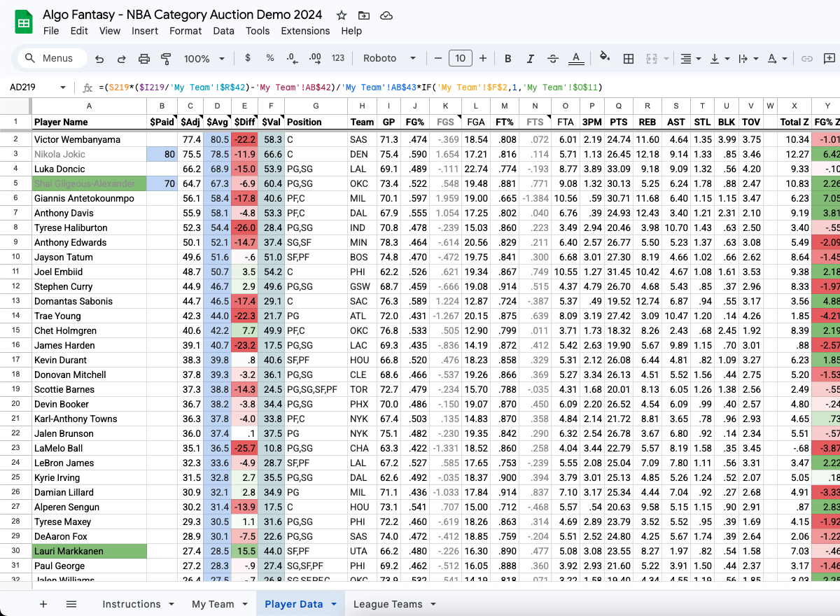Open the Edit menu
The width and height of the screenshot is (840, 616).
pos(79,31)
